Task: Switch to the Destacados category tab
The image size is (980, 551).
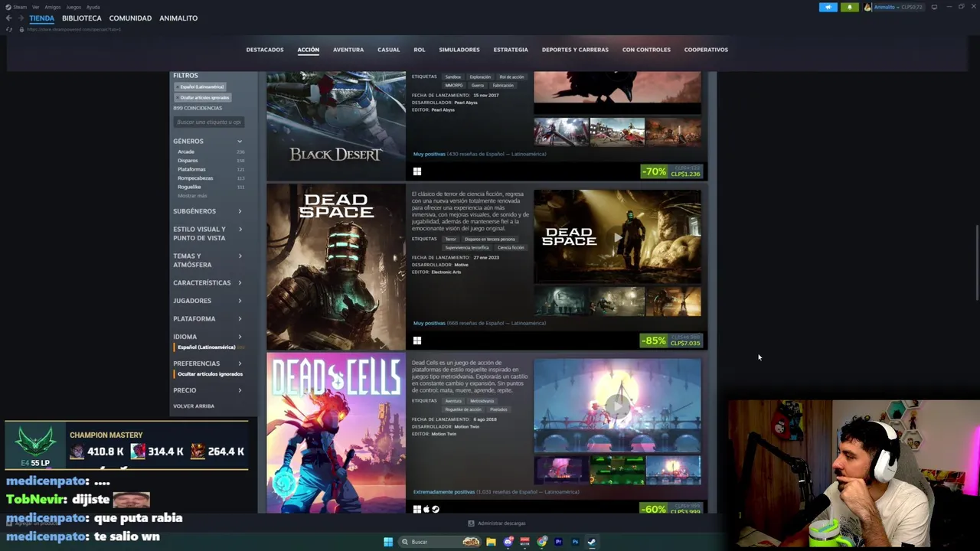Action: [265, 50]
